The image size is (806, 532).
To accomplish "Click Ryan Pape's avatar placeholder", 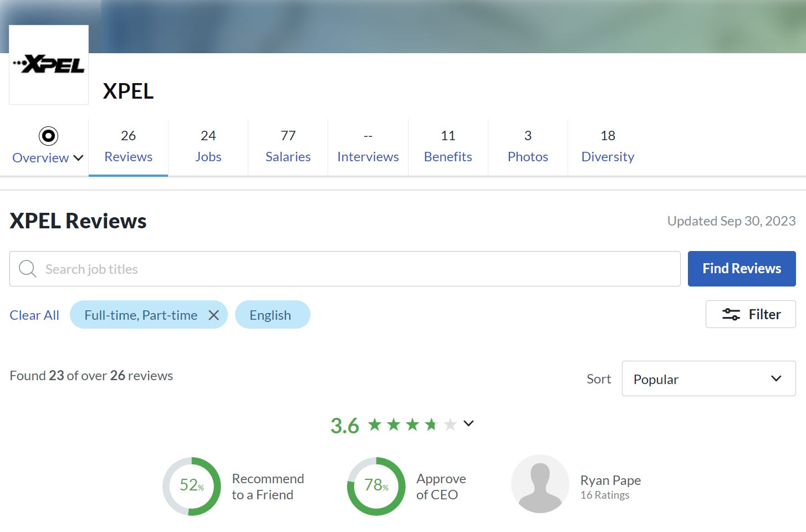I will (540, 484).
